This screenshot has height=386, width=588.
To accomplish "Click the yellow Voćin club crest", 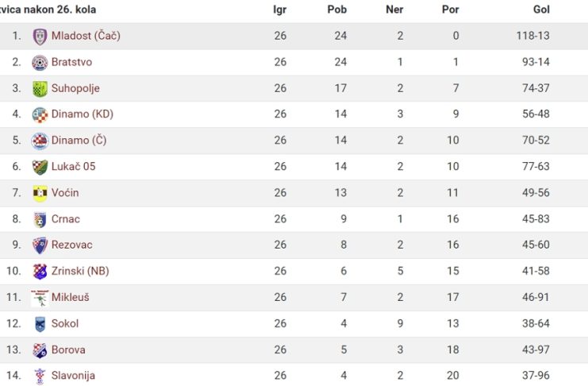I will click(x=40, y=193).
